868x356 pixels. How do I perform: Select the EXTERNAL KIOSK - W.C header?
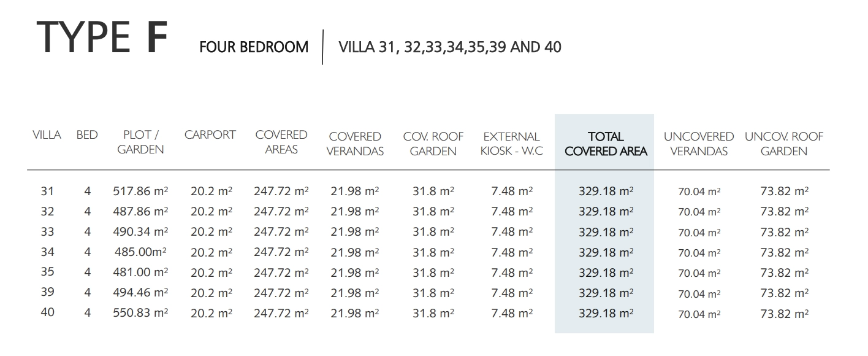click(x=511, y=144)
